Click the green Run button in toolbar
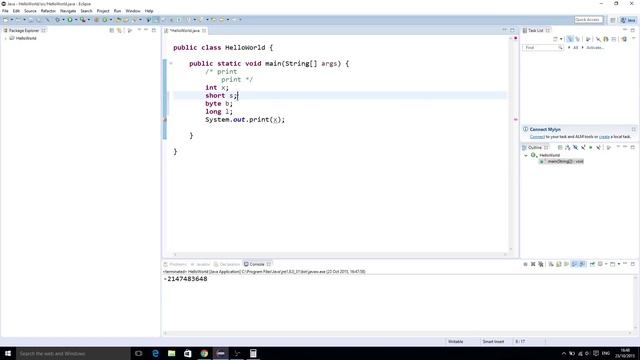The height and width of the screenshot is (360, 640). coord(70,20)
